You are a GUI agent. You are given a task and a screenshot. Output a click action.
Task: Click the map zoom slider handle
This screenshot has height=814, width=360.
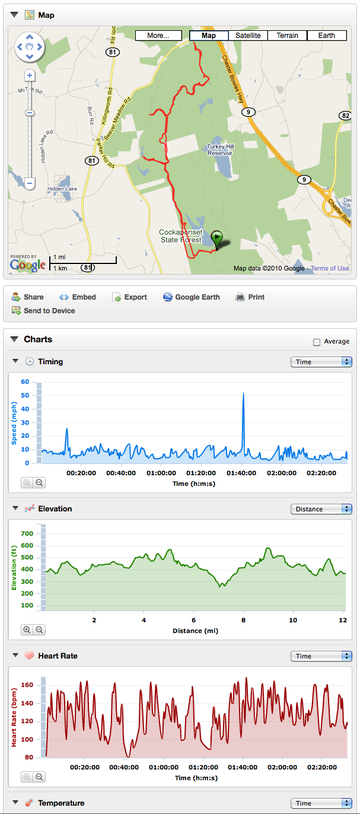coord(30,113)
